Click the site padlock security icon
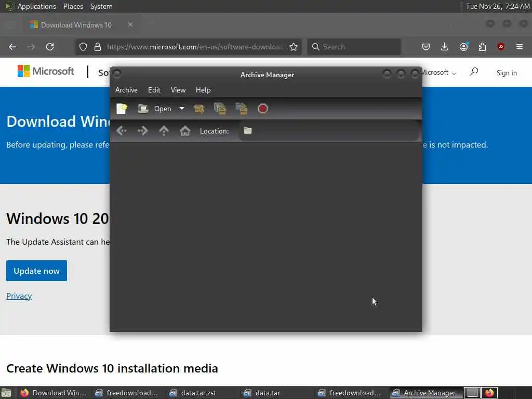 tap(98, 47)
